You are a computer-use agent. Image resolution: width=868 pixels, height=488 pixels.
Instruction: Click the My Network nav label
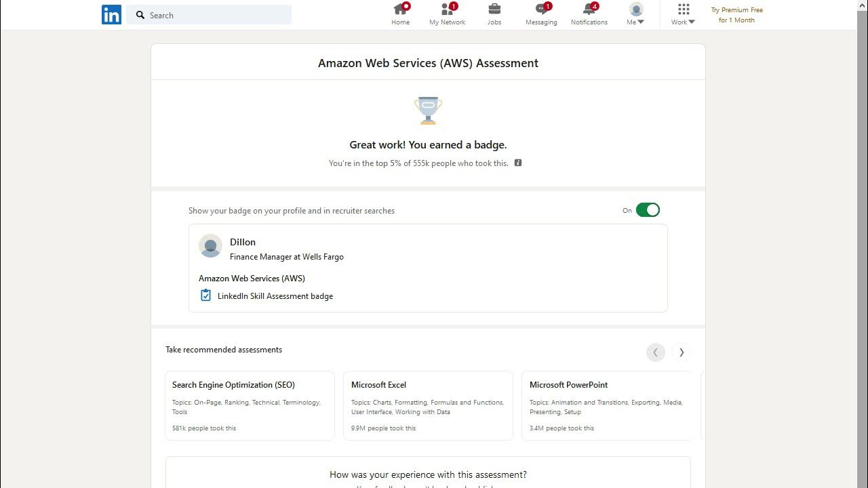click(448, 22)
